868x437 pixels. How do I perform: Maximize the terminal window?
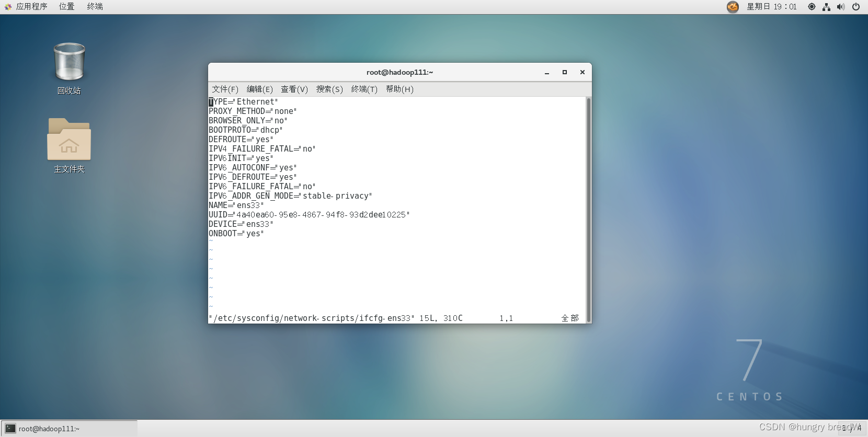pyautogui.click(x=565, y=73)
